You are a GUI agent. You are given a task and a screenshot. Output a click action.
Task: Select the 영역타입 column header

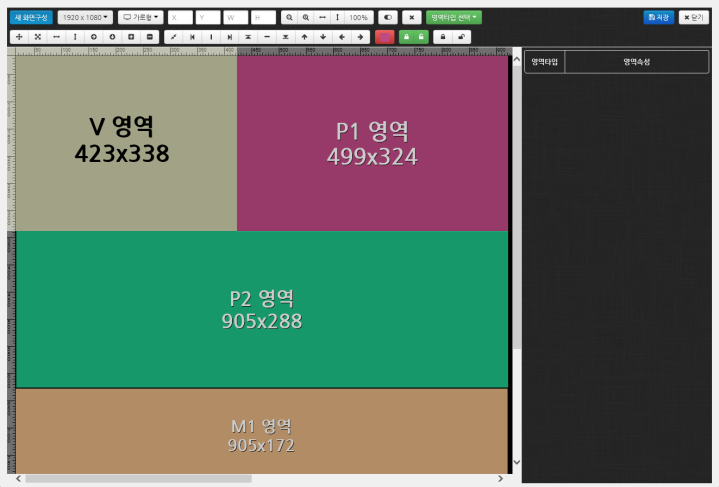[x=545, y=62]
